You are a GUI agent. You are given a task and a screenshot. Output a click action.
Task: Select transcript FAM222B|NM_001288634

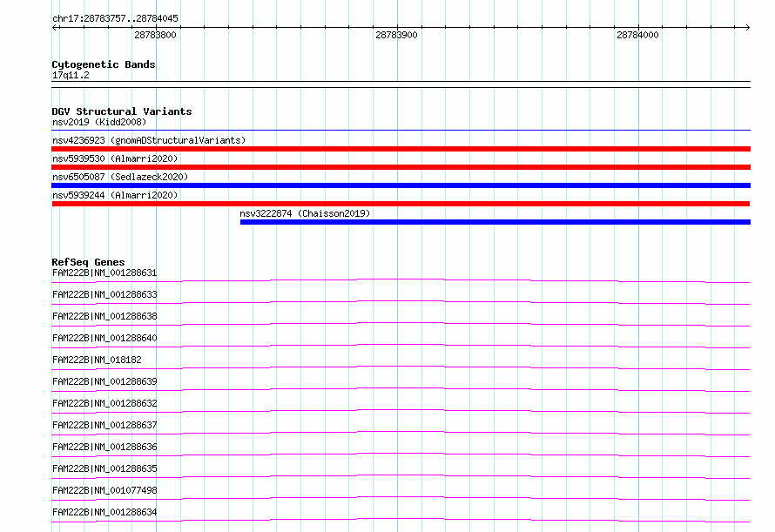coord(104,512)
